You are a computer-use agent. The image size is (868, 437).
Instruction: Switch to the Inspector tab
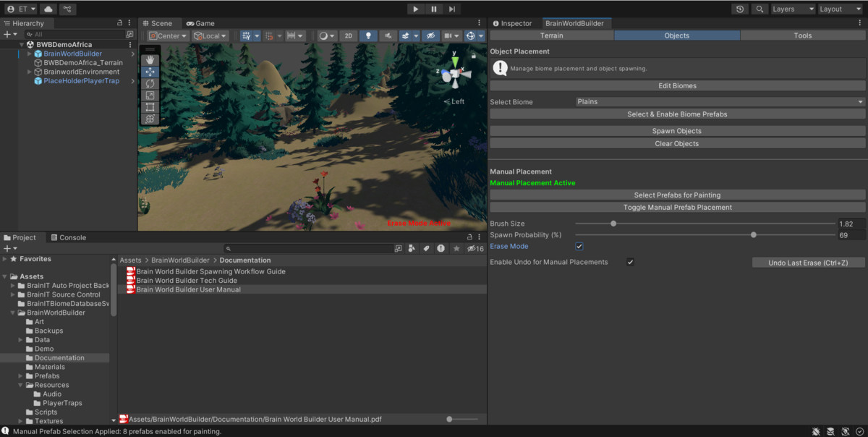click(511, 23)
